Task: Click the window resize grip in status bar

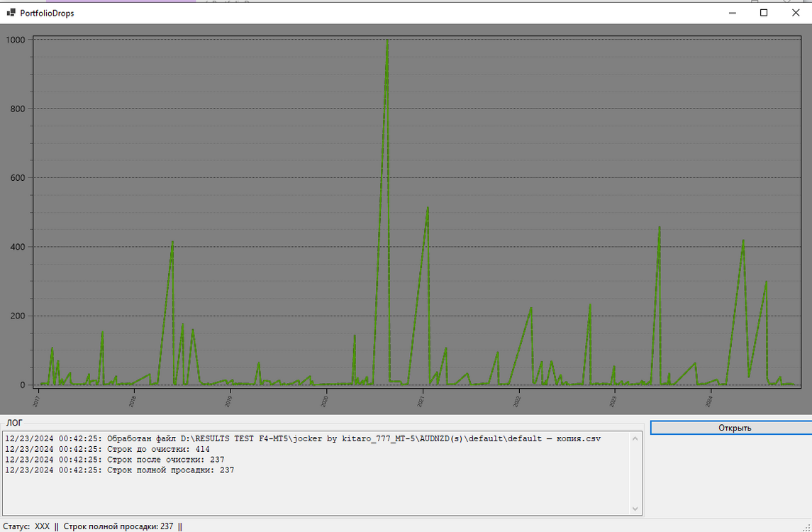Action: click(806, 527)
